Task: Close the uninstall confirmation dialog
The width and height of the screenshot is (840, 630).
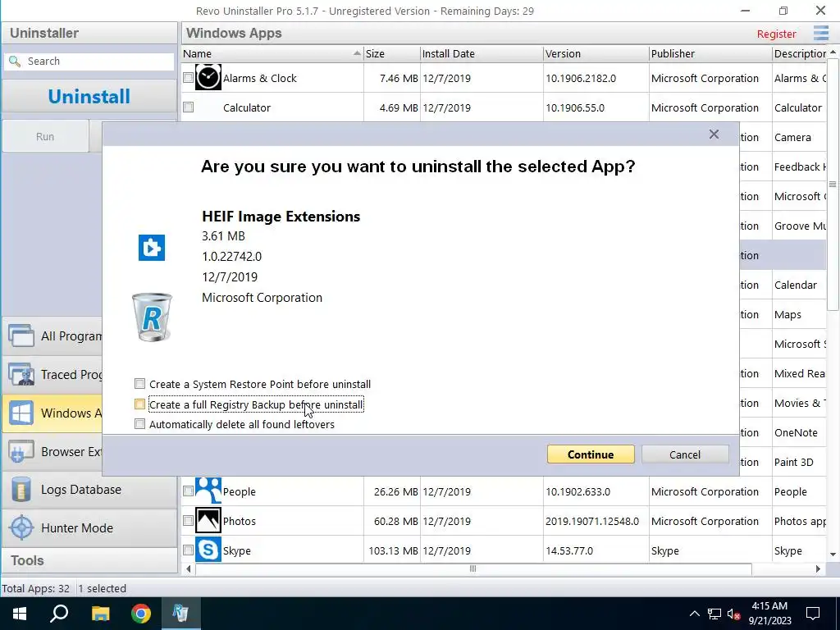Action: click(x=714, y=134)
